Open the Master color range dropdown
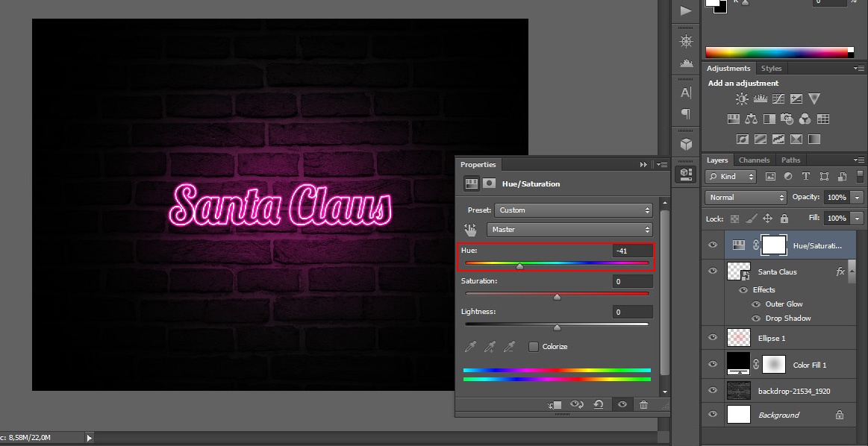The image size is (868, 446). [569, 230]
